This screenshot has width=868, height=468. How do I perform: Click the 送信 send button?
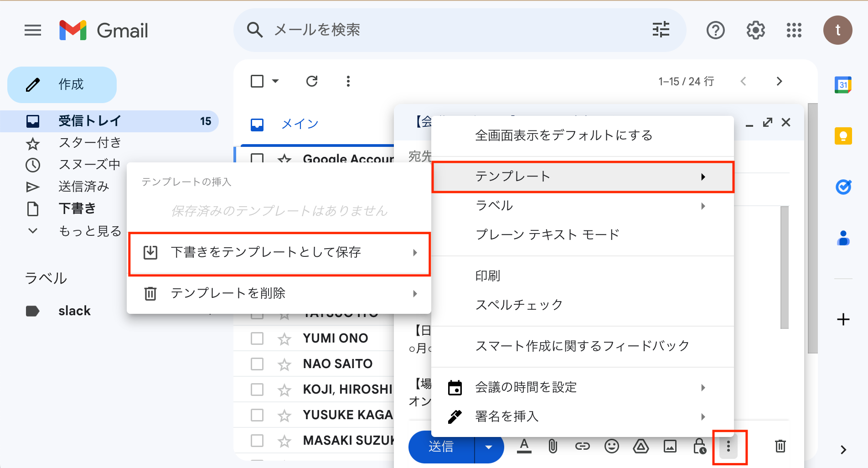coord(441,447)
